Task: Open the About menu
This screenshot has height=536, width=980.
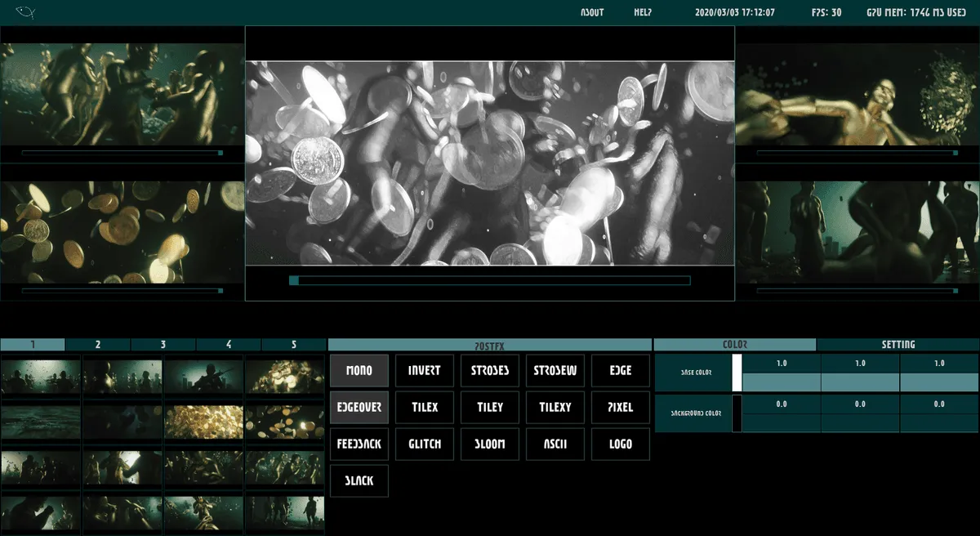Action: pyautogui.click(x=592, y=12)
